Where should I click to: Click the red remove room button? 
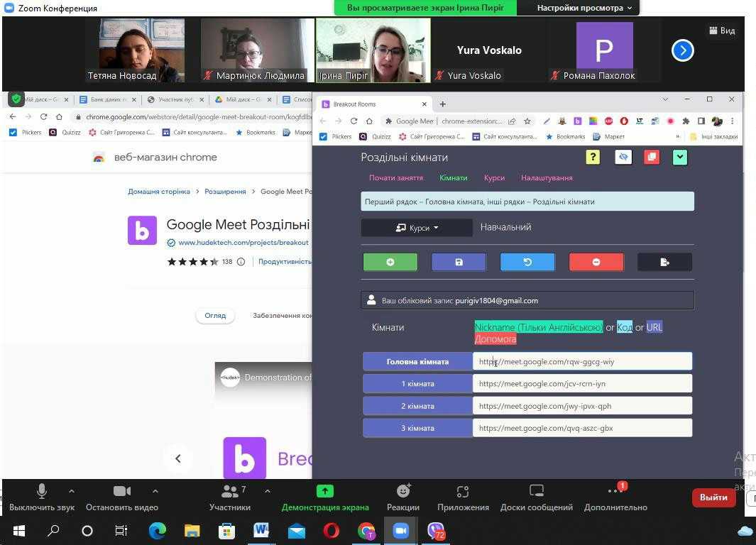coord(596,262)
